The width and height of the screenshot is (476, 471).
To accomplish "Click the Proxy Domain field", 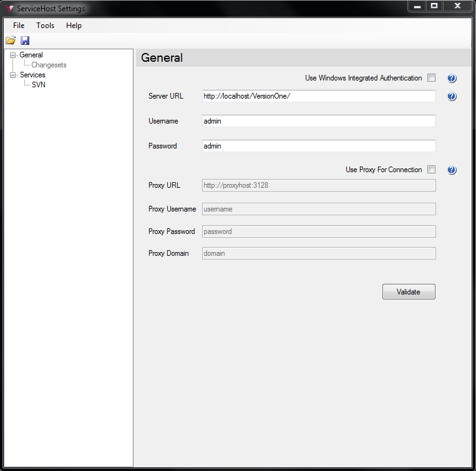I will 319,253.
